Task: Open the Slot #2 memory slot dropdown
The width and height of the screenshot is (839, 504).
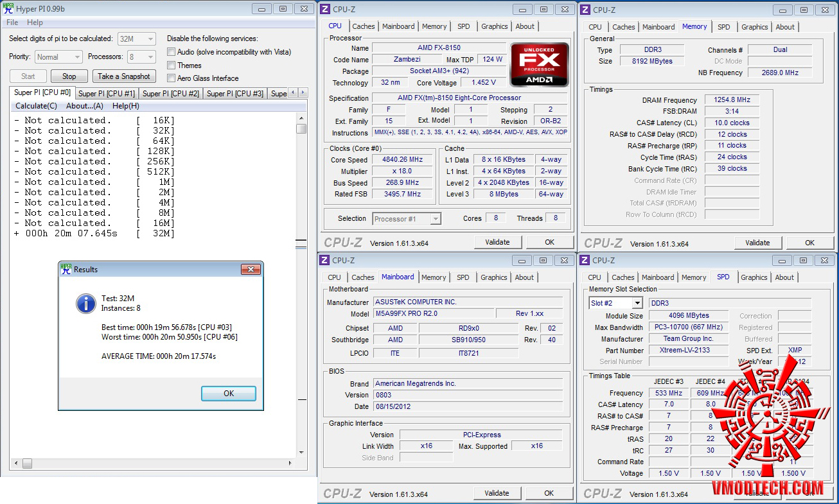Action: coord(615,303)
